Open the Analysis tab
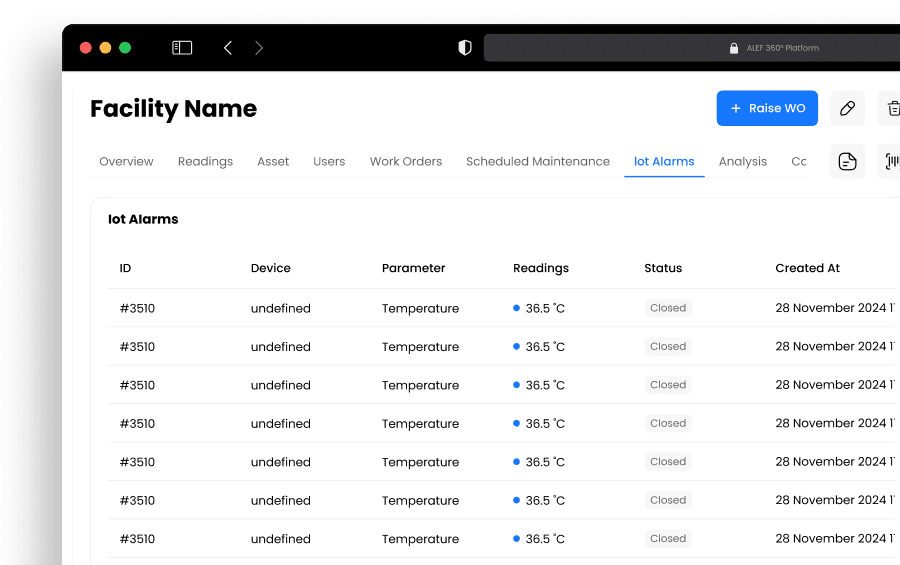900x565 pixels. pos(743,161)
